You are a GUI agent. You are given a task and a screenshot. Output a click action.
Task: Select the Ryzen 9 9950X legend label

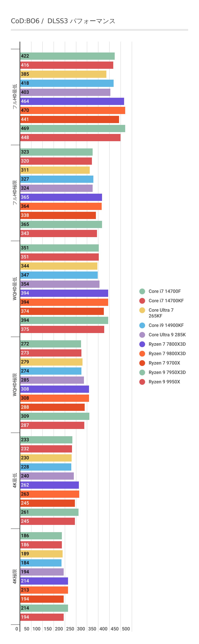tap(164, 382)
